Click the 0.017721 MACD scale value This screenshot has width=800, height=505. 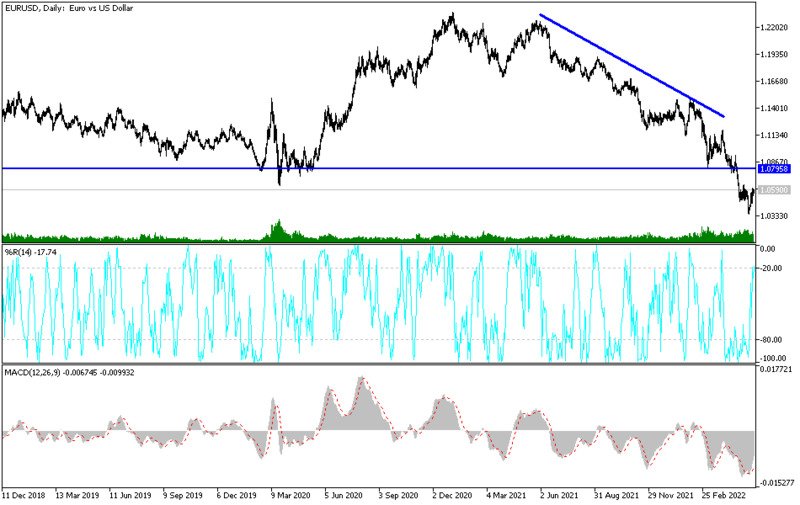[776, 369]
